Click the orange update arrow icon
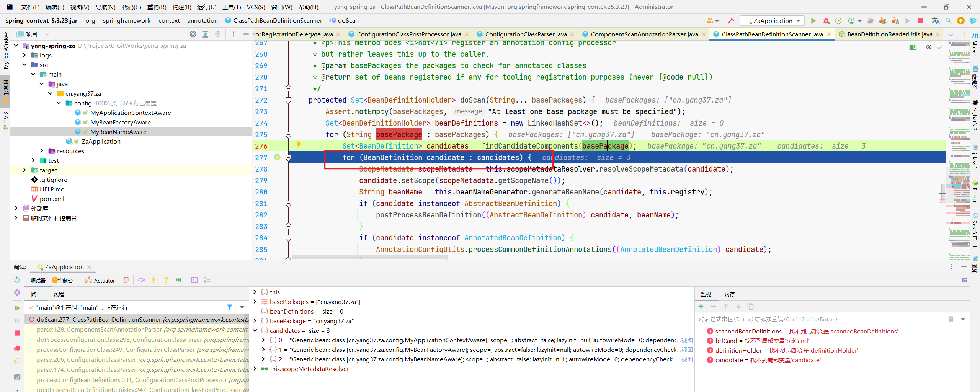 (961, 21)
